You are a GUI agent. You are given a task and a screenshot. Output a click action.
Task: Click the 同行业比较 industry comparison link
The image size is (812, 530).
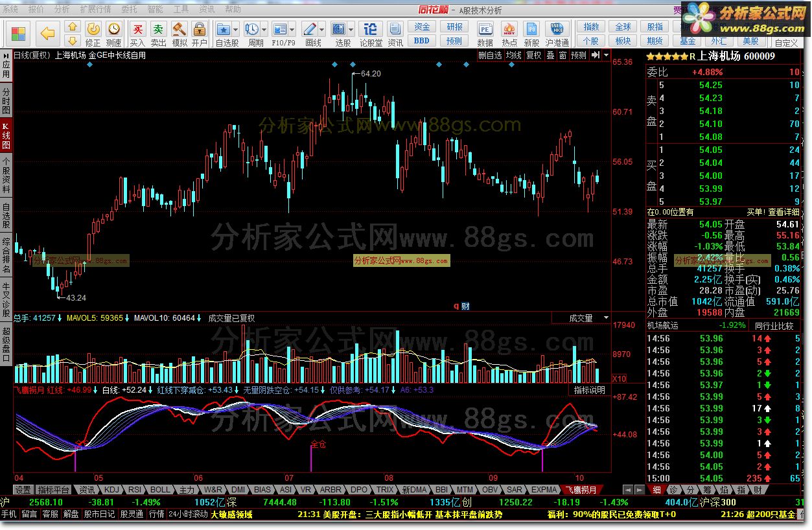click(x=774, y=325)
